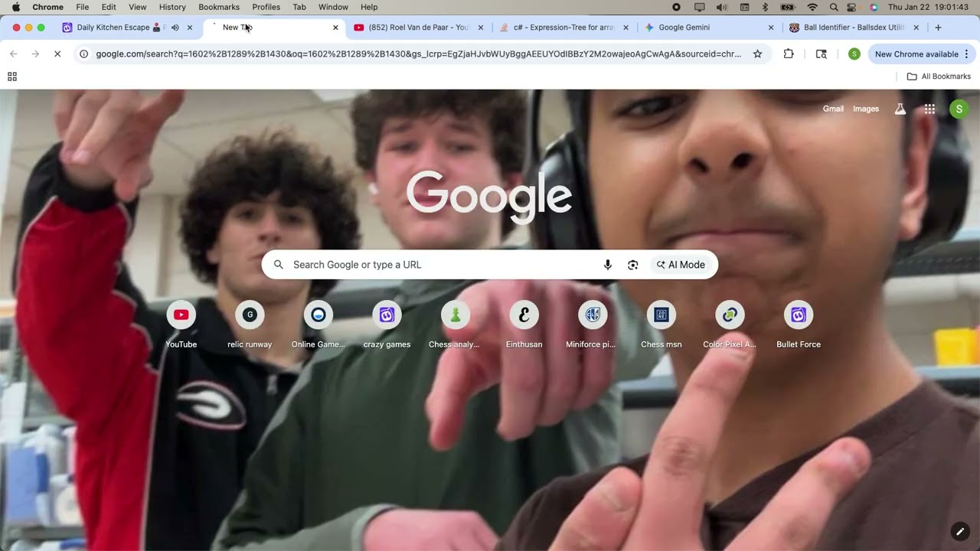Viewport: 980px width, 551px height.
Task: Open the Extensions puzzle icon
Action: point(789,54)
